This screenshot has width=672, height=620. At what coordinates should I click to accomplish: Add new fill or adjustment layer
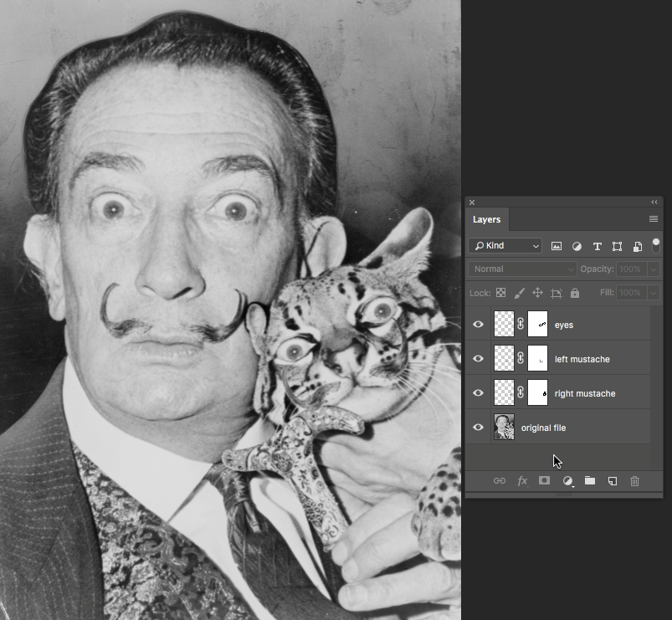click(x=567, y=481)
